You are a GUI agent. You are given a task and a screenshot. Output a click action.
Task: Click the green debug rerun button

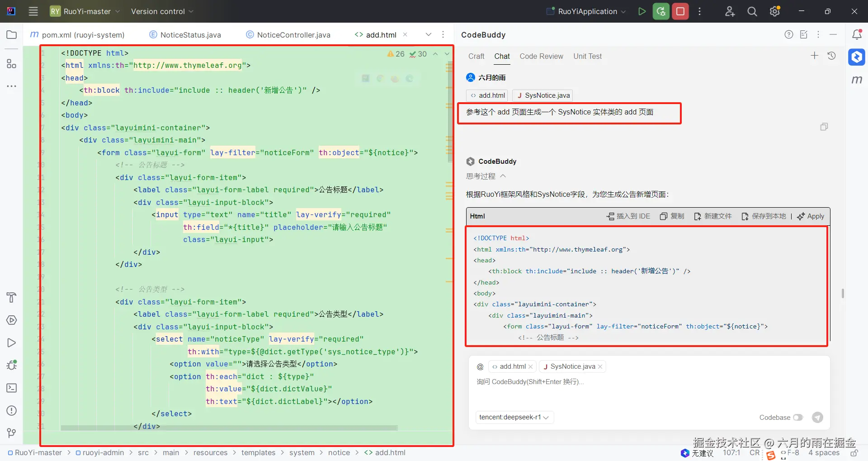point(661,11)
